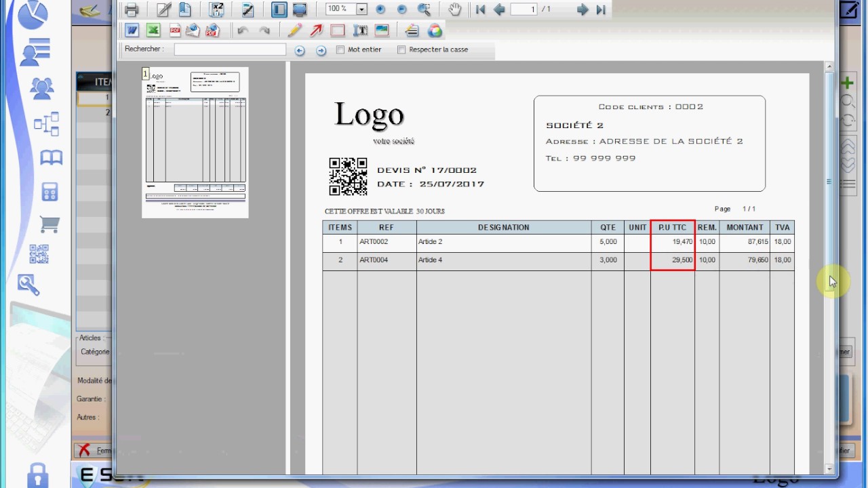
Task: Open the zoom percentage dropdown
Action: point(361,9)
